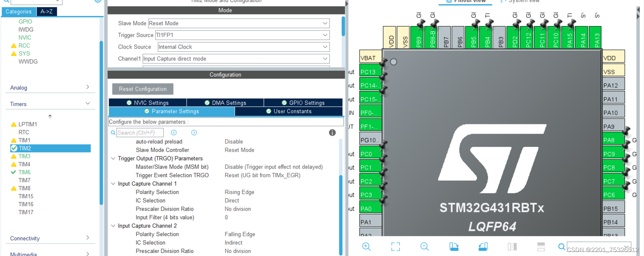Click the warning icon next to TIM4
This screenshot has width=644, height=256.
[x=14, y=164]
